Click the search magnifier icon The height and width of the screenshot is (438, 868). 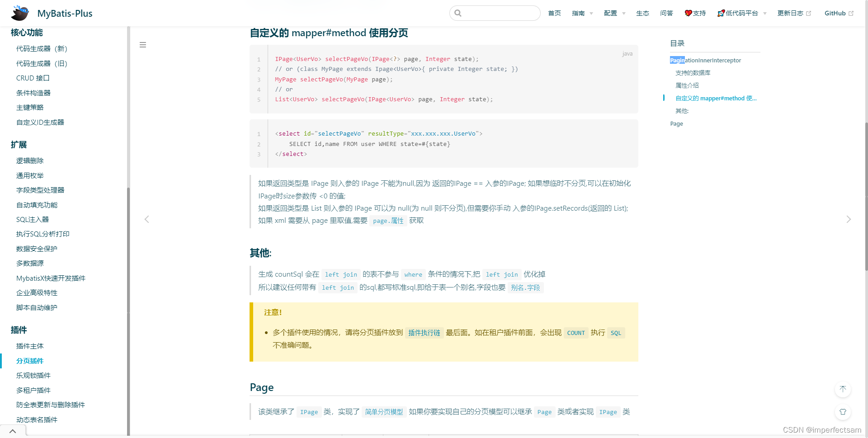tap(458, 13)
